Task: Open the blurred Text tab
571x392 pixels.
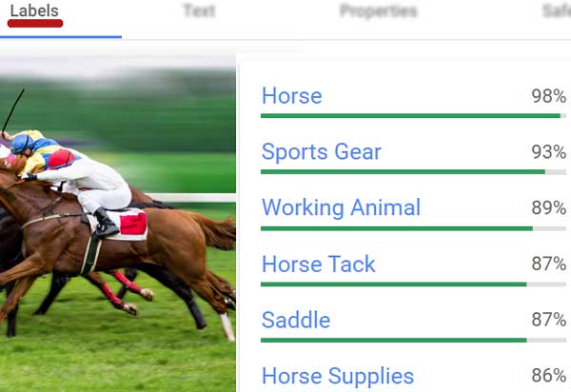Action: (x=199, y=10)
